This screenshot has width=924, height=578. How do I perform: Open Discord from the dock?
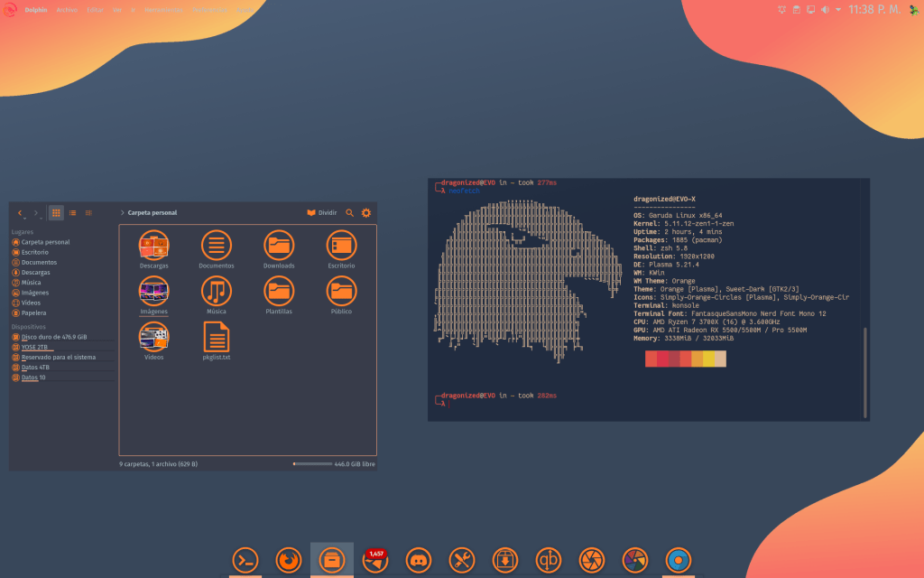(x=419, y=560)
